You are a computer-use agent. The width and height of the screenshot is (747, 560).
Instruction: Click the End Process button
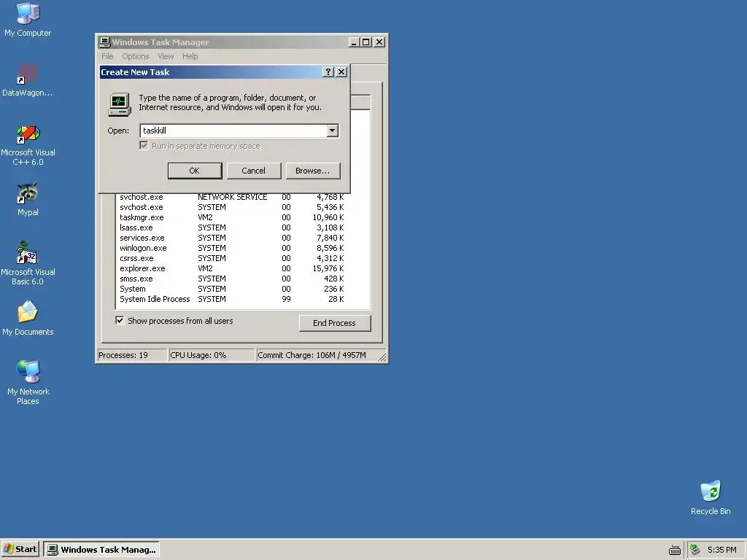pos(334,323)
